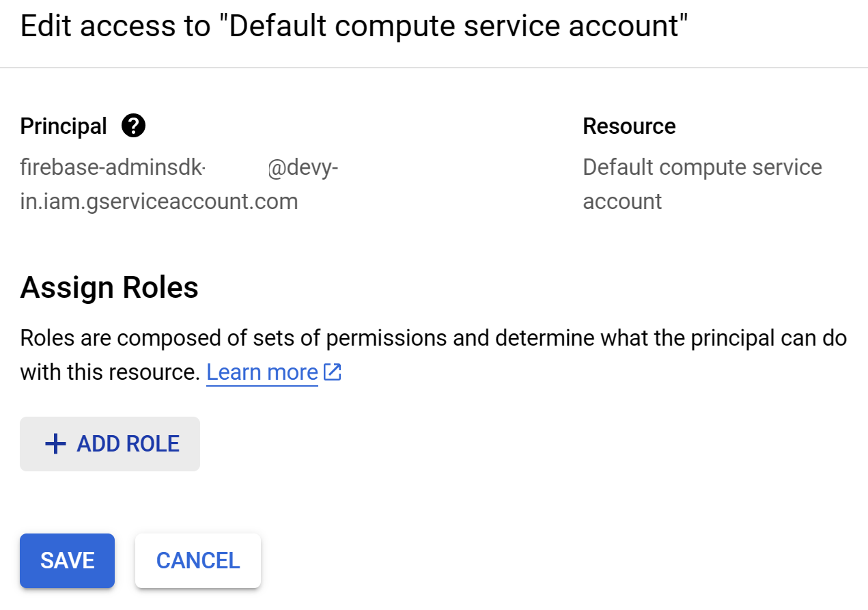Click the in.iam.gserviceaccount.com text line
The height and width of the screenshot is (610, 868).
[x=159, y=202]
